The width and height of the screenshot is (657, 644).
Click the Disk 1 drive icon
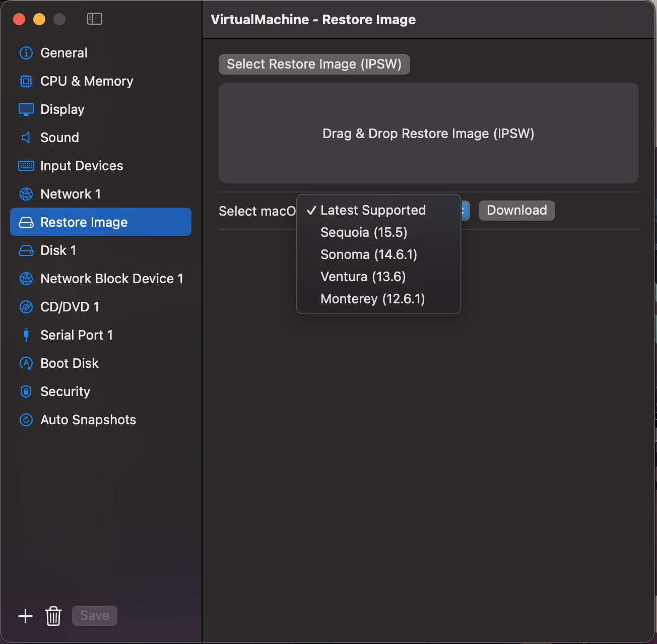[x=26, y=250]
